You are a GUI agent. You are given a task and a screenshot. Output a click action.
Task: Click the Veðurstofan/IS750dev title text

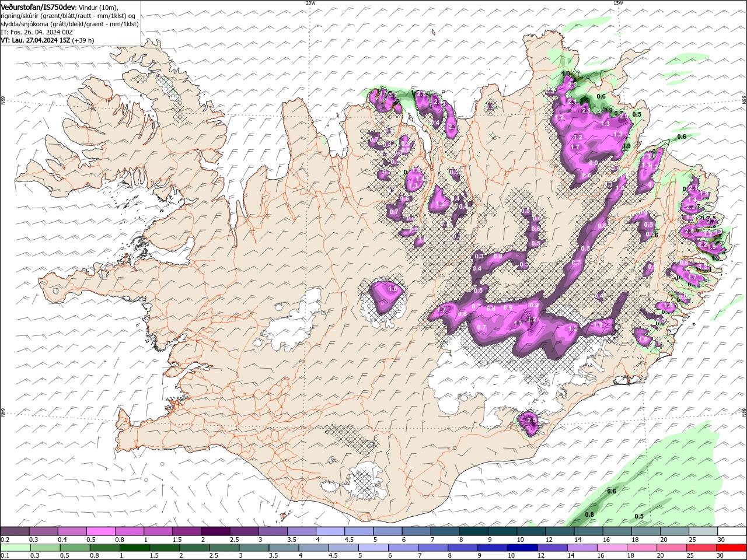(38, 6)
